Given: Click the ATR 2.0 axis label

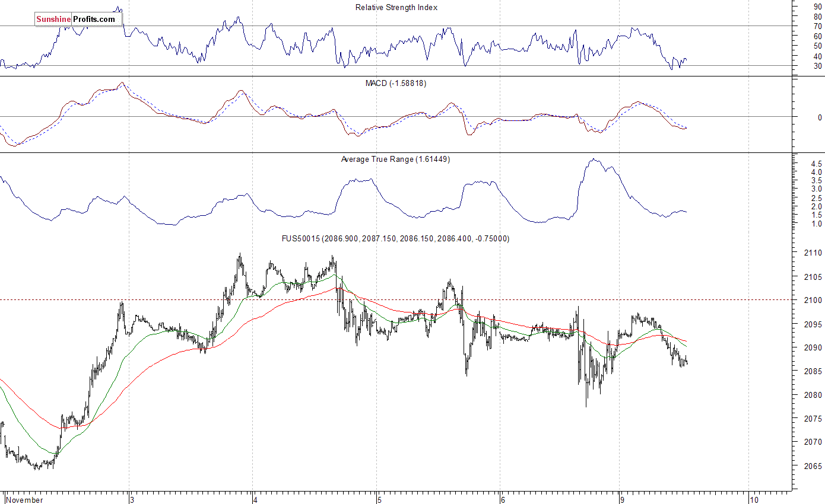Looking at the screenshot, I should (816, 207).
